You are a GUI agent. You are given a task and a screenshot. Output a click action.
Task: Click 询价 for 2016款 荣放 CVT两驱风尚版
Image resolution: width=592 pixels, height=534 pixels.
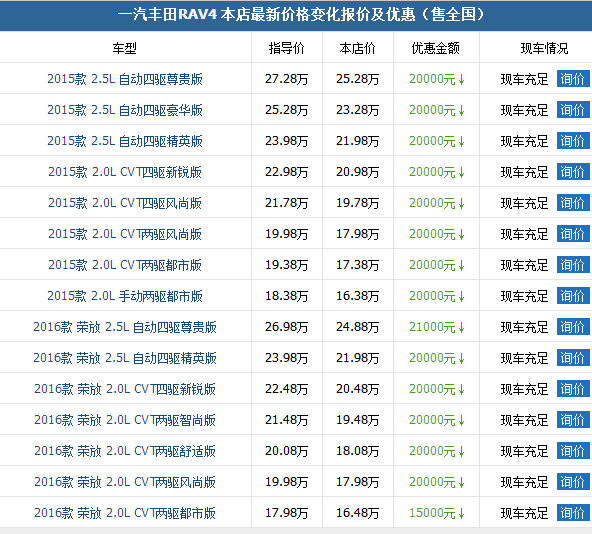click(x=573, y=482)
